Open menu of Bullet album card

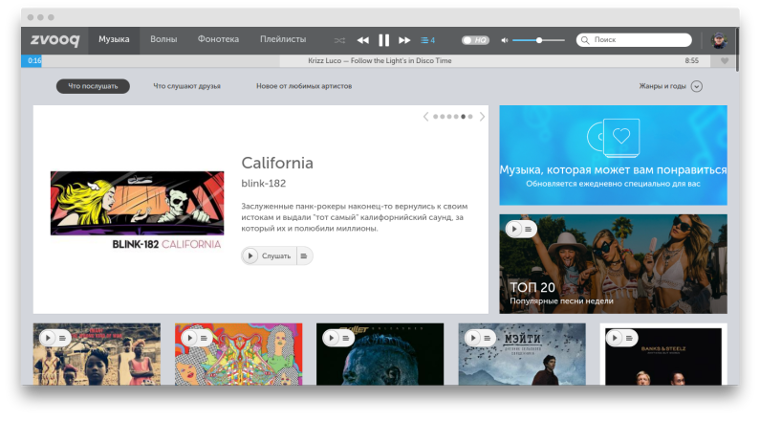point(346,338)
